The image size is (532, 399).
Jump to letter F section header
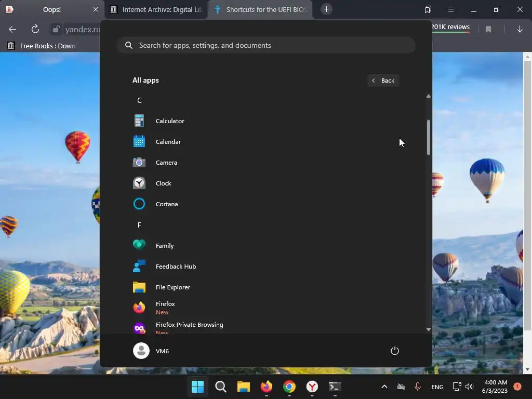pos(139,225)
